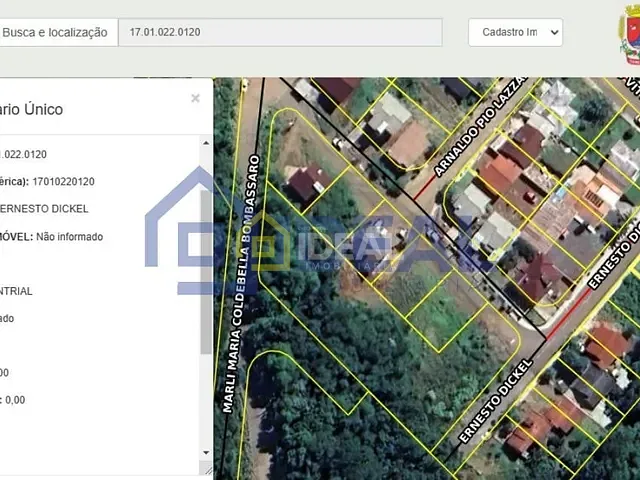Click the panel vertical scrollbar thumb
This screenshot has height=480, width=640.
(206, 271)
